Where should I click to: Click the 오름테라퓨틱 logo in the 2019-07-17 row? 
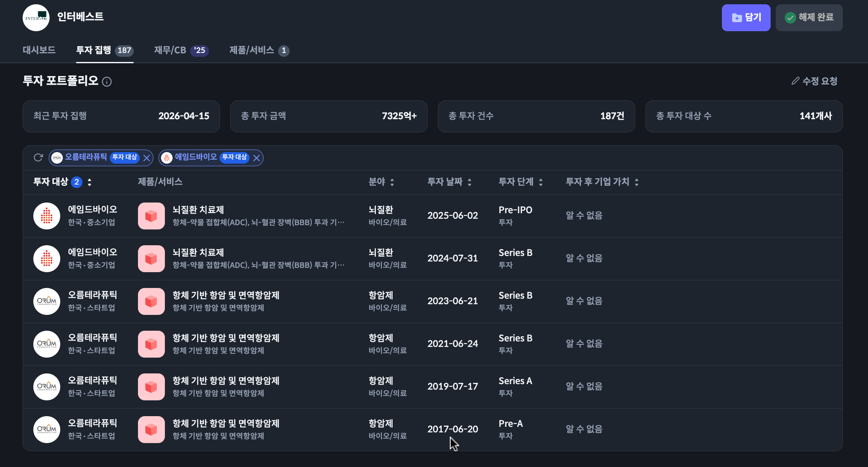tap(47, 387)
